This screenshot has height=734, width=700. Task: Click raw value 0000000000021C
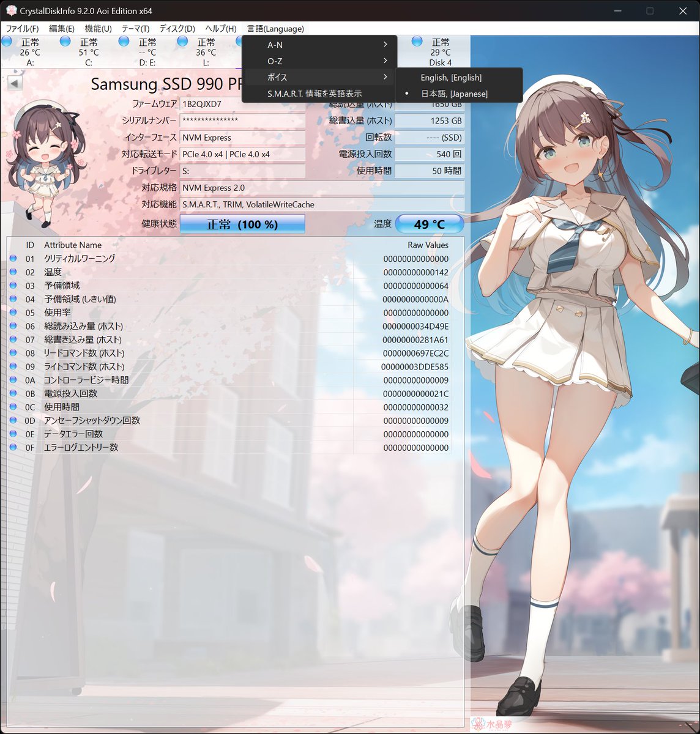415,393
